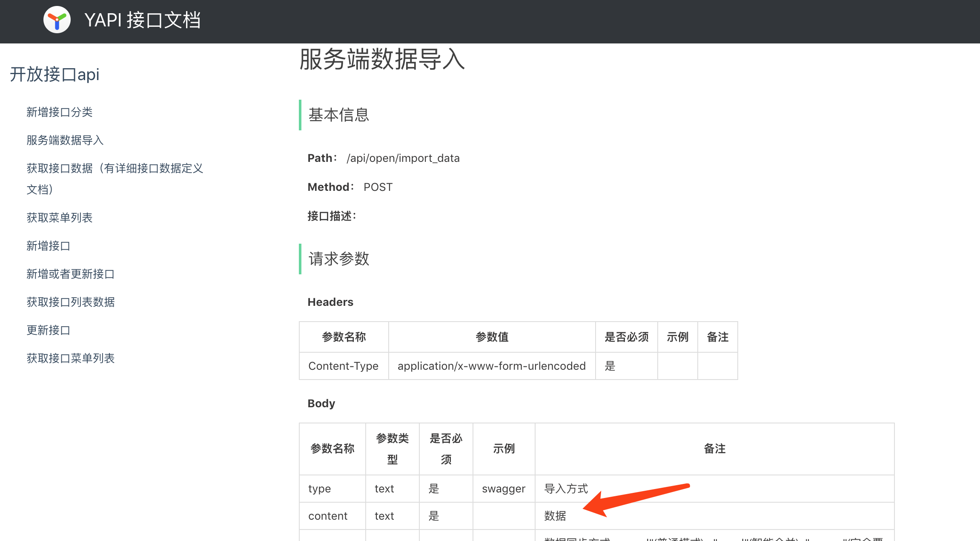Select 获取菜单列表 in sidebar

(60, 218)
